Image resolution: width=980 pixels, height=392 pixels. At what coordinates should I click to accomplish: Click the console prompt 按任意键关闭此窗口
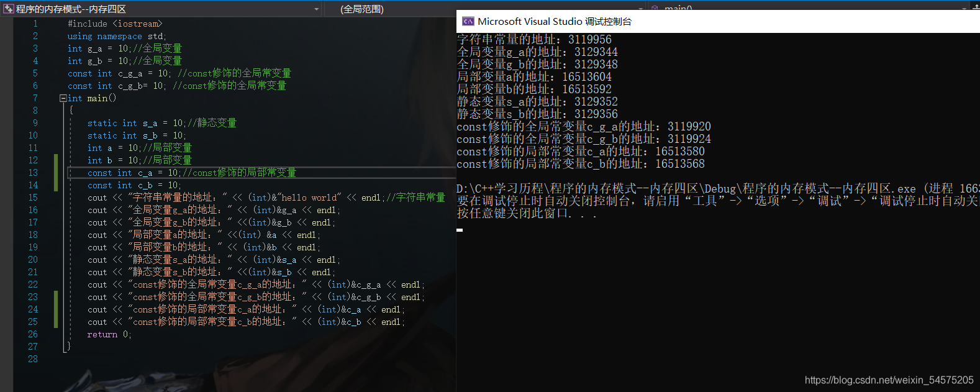(527, 213)
